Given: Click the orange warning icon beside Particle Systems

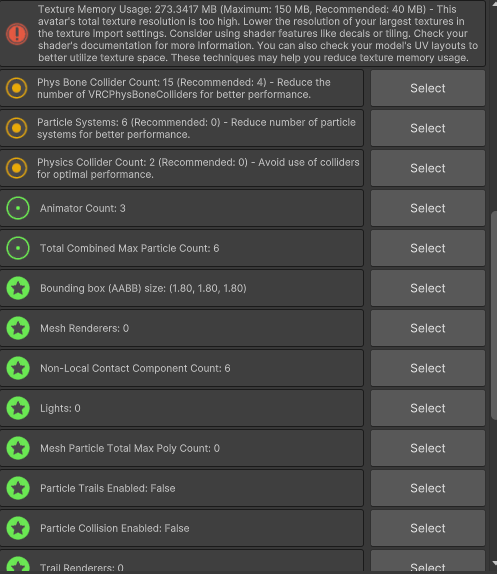Looking at the screenshot, I should pyautogui.click(x=16, y=128).
